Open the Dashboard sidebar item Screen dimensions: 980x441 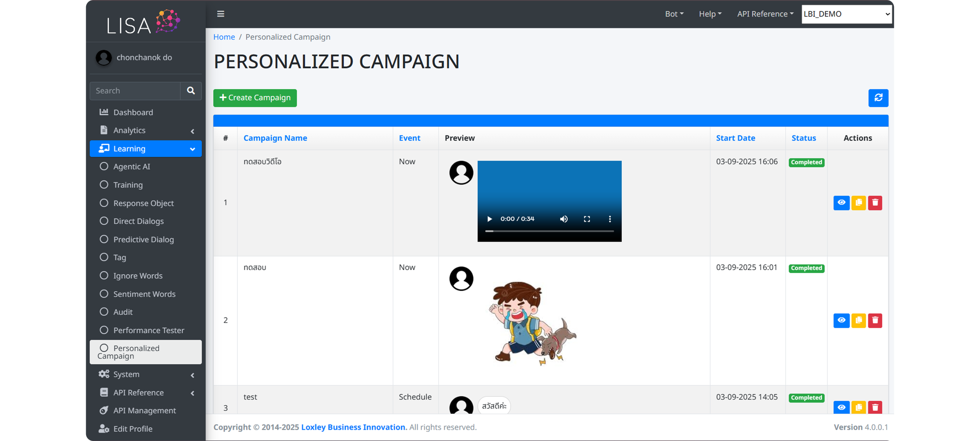click(133, 112)
